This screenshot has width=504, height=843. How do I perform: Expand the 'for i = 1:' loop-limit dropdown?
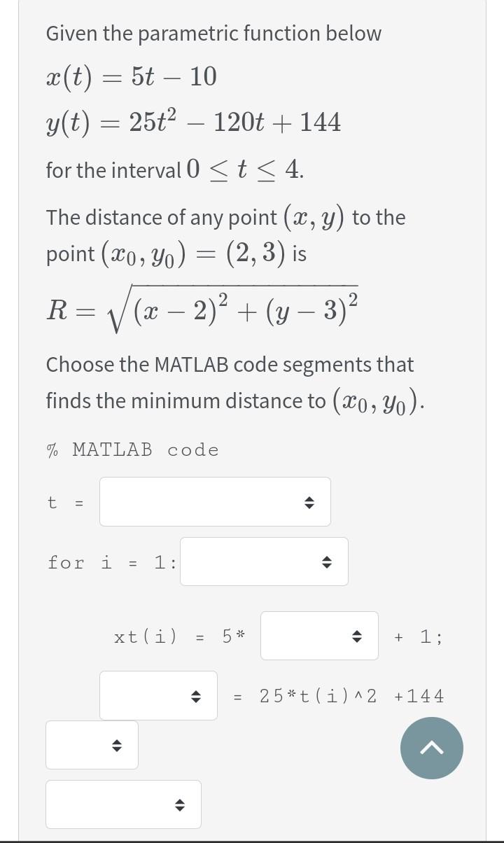pyautogui.click(x=264, y=562)
